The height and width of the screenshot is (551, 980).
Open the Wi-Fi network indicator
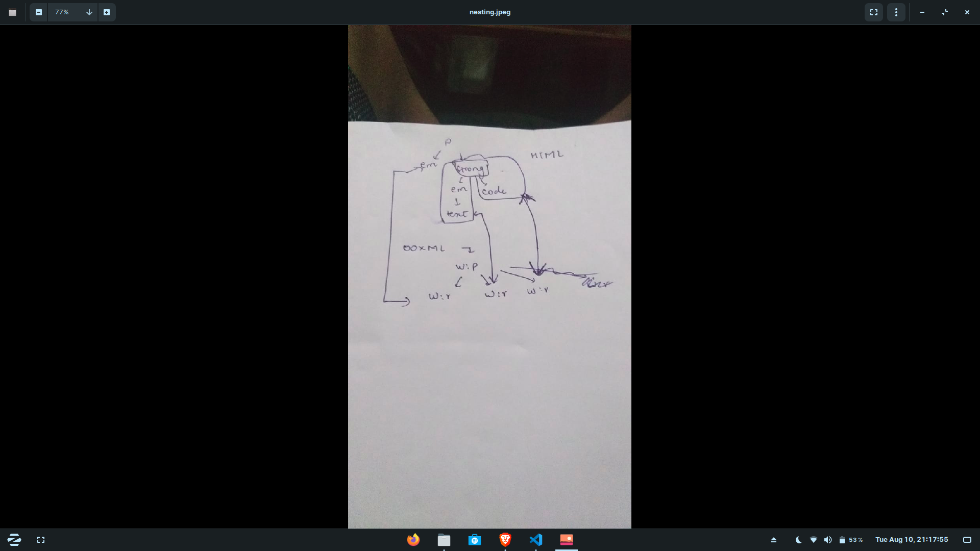click(814, 540)
